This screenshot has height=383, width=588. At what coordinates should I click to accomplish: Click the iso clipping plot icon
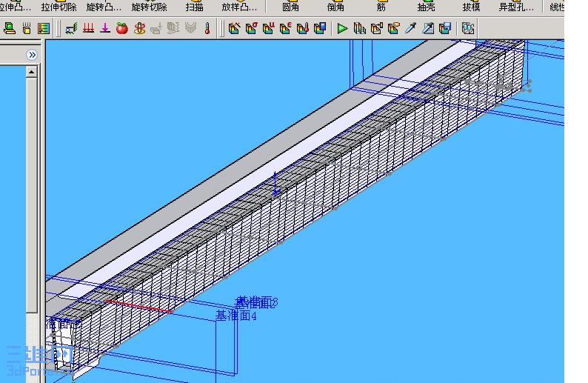[x=376, y=28]
